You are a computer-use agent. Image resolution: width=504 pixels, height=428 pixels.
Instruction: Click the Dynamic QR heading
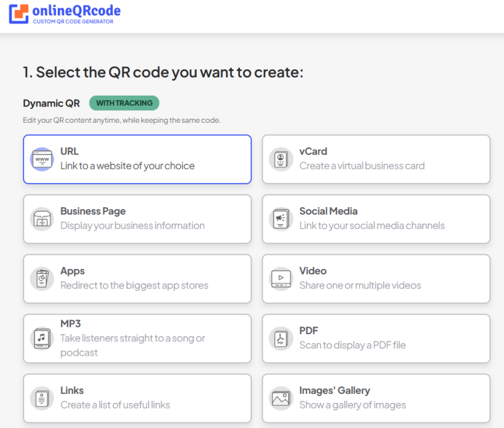[x=51, y=103]
